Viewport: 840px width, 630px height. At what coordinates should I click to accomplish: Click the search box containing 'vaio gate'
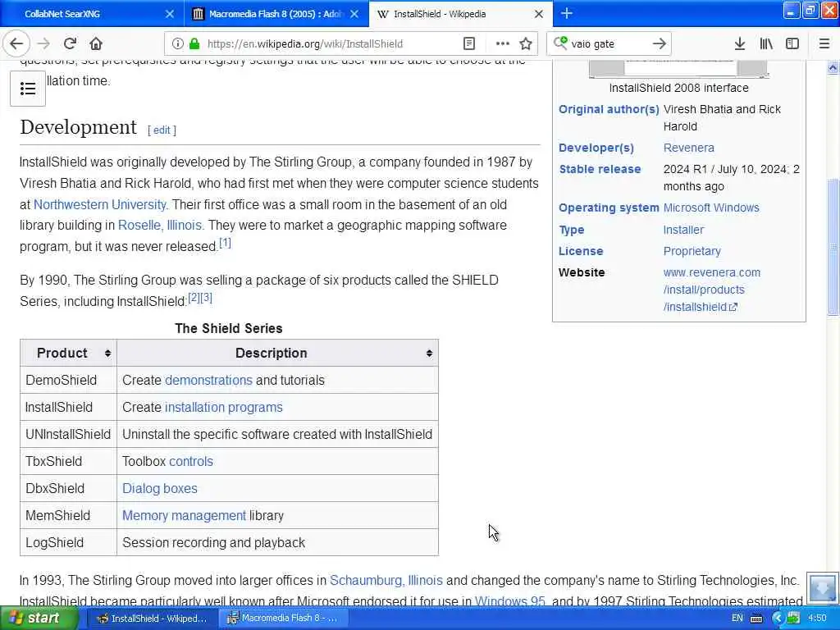tap(609, 44)
